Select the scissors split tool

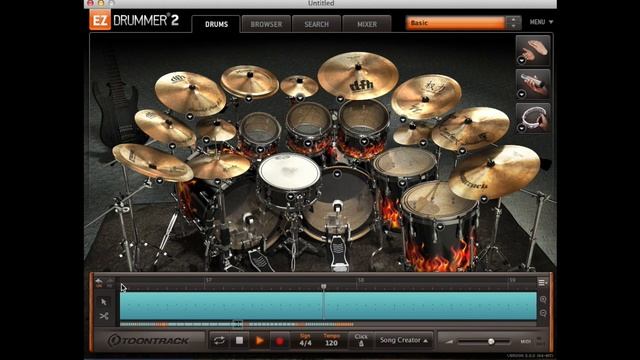[x=104, y=316]
